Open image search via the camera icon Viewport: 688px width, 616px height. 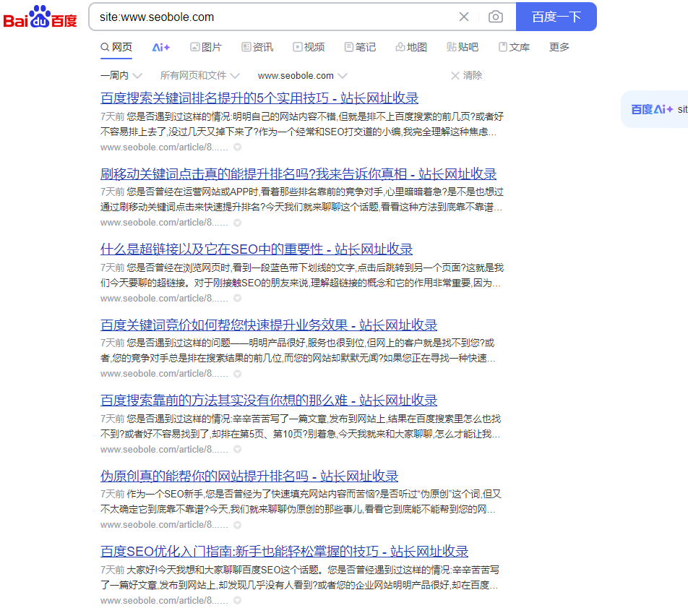click(495, 17)
